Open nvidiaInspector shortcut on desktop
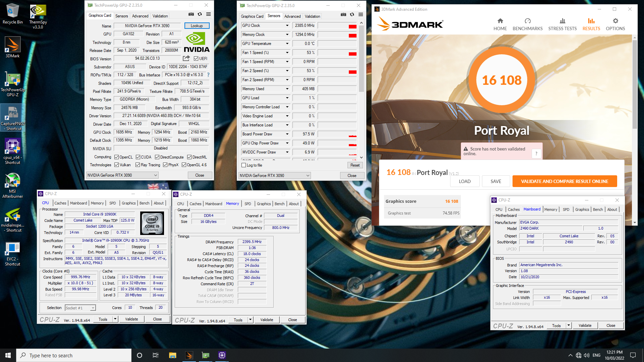 [x=12, y=220]
